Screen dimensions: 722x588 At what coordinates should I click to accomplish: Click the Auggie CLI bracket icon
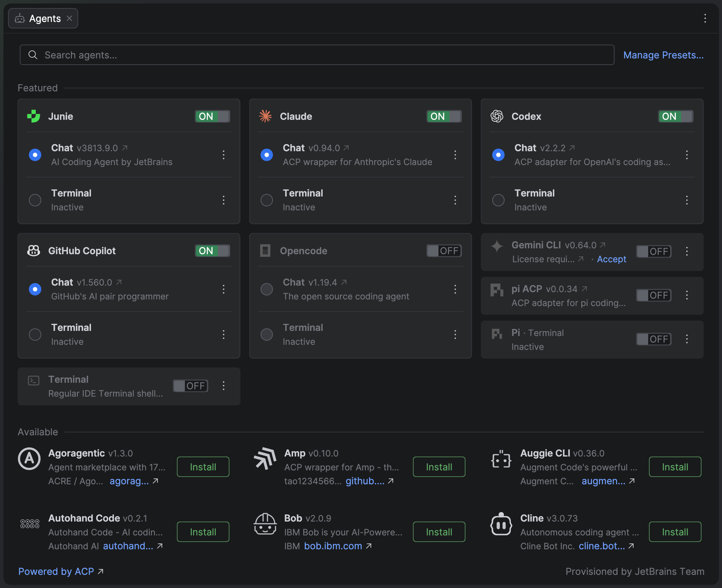(501, 459)
